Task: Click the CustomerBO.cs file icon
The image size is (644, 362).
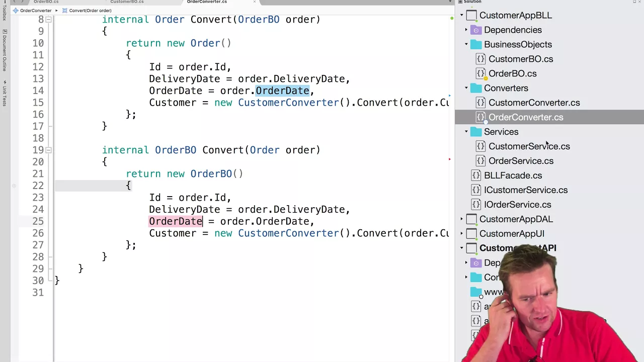Action: [480, 59]
